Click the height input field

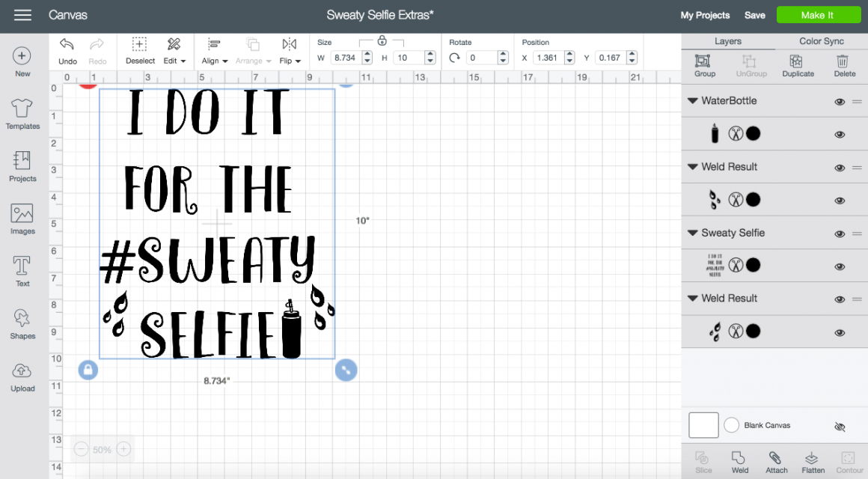point(409,58)
